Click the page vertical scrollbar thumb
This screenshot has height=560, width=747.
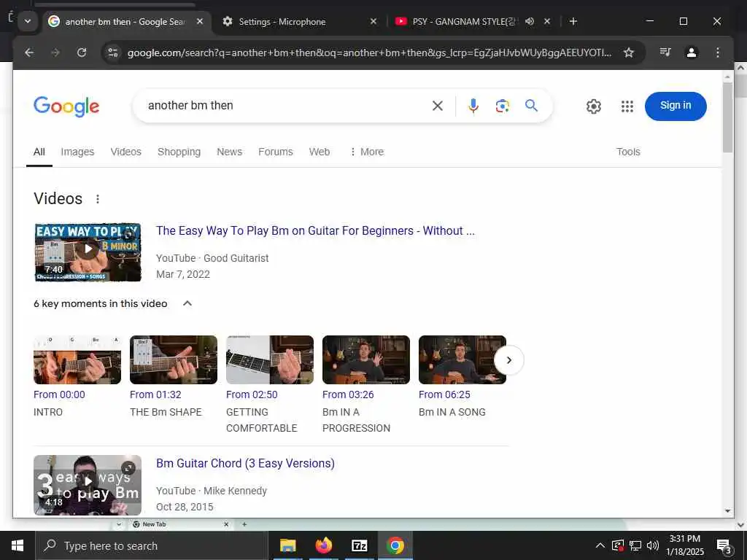pyautogui.click(x=727, y=117)
